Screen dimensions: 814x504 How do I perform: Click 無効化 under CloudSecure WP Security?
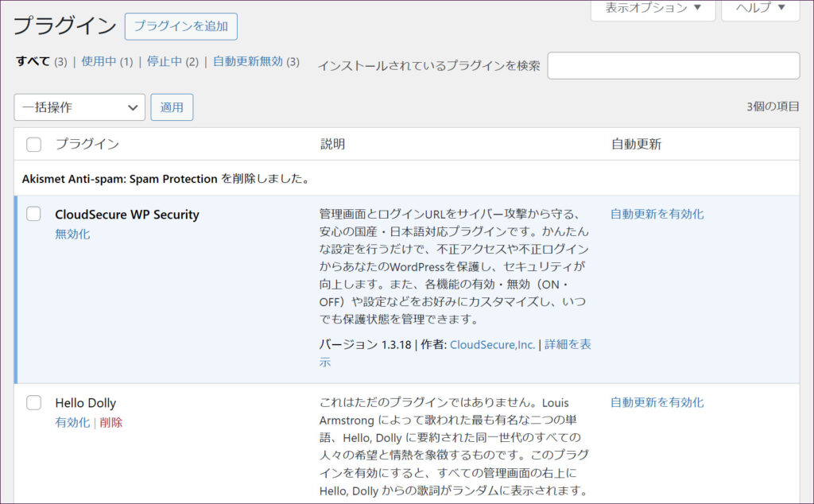[72, 235]
